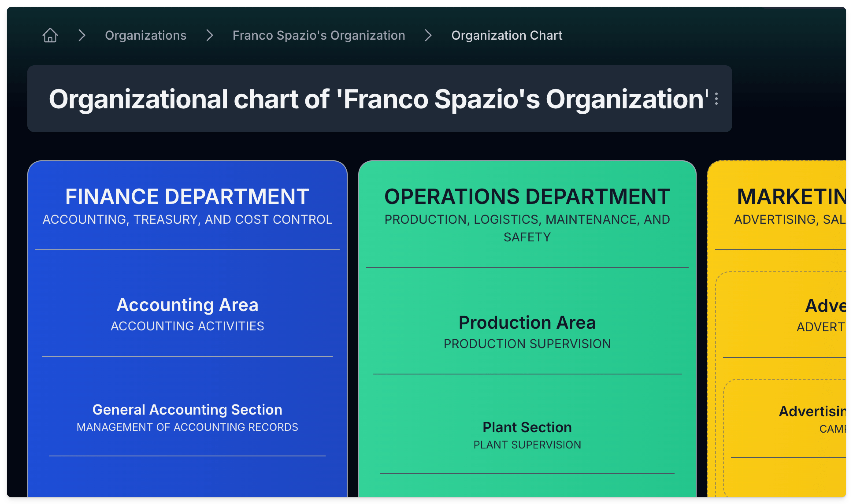Click the chevron after the home icon
The image size is (853, 504).
pos(82,35)
